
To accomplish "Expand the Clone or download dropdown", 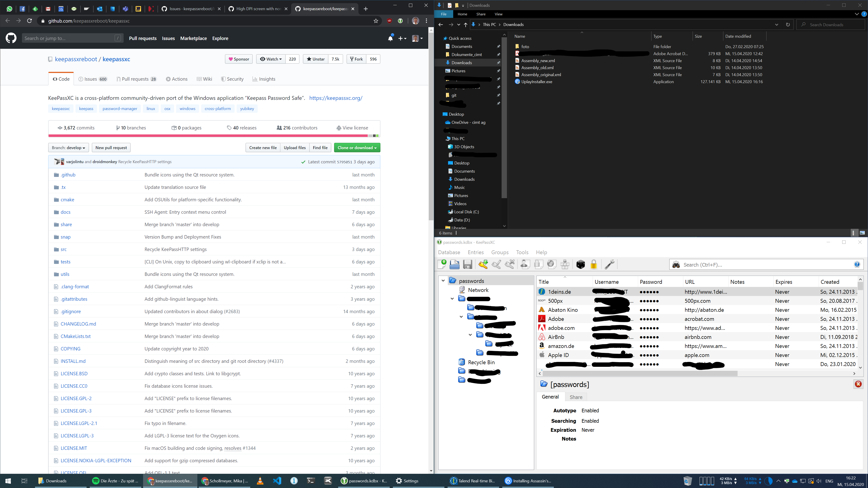I will (x=357, y=148).
